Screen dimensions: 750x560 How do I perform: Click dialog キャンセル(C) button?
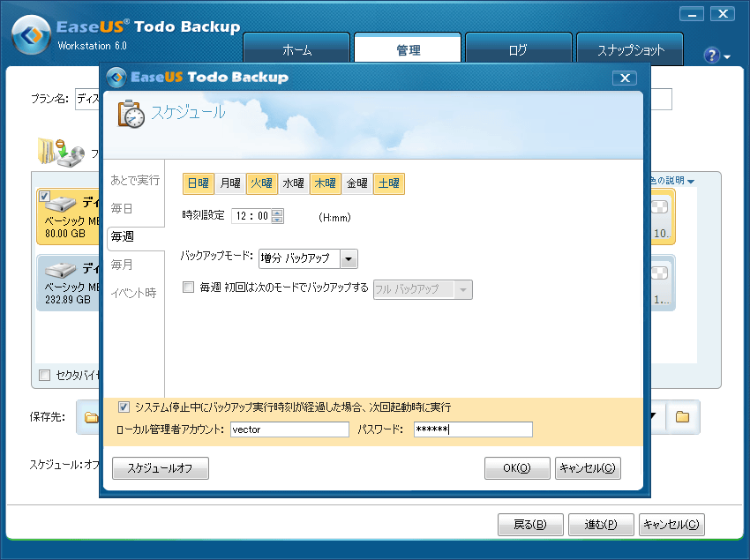(588, 468)
